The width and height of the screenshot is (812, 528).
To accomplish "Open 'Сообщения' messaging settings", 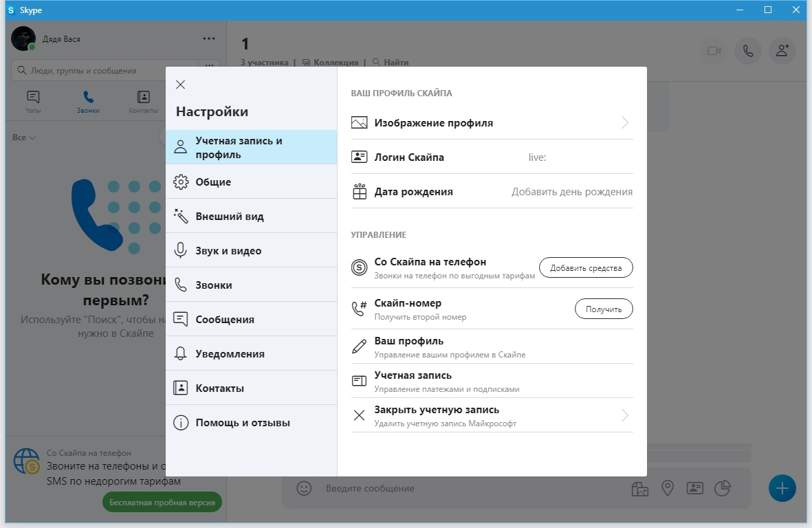I will tap(251, 319).
